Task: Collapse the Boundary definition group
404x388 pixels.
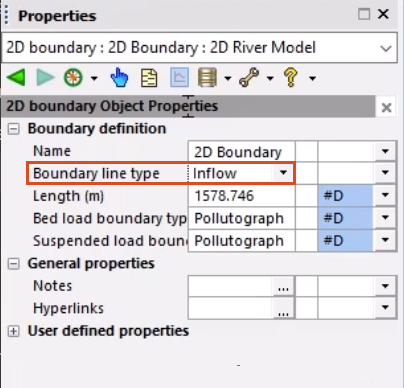Action: click(x=13, y=129)
